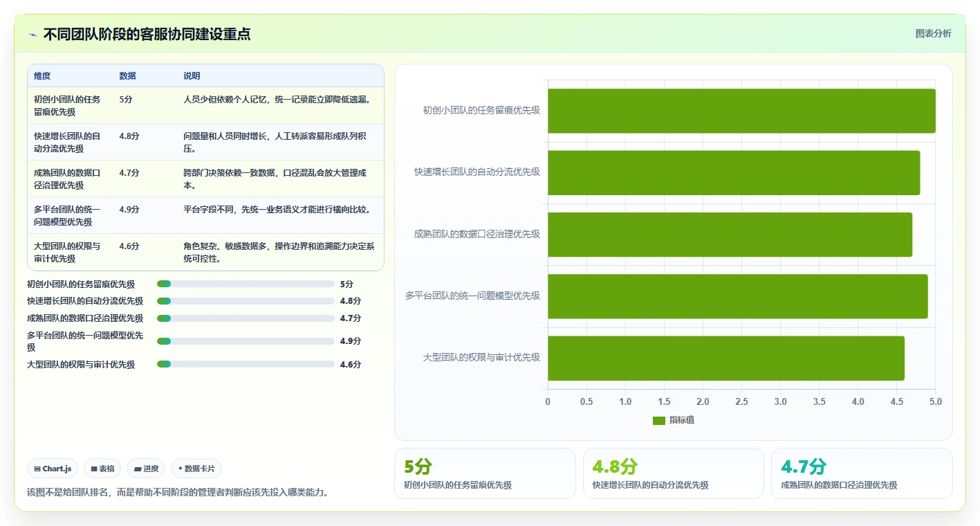980x526 pixels.
Task: Open the 4.7分 data card
Action: (862, 473)
